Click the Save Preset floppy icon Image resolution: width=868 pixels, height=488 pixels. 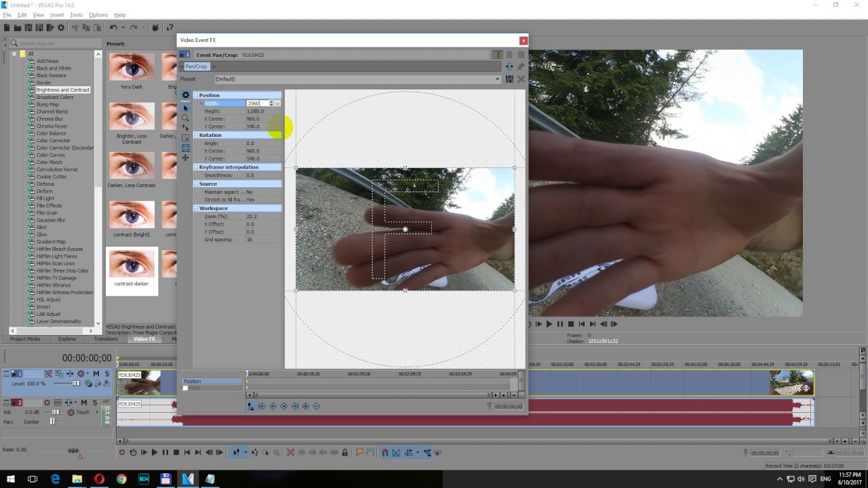coord(509,79)
